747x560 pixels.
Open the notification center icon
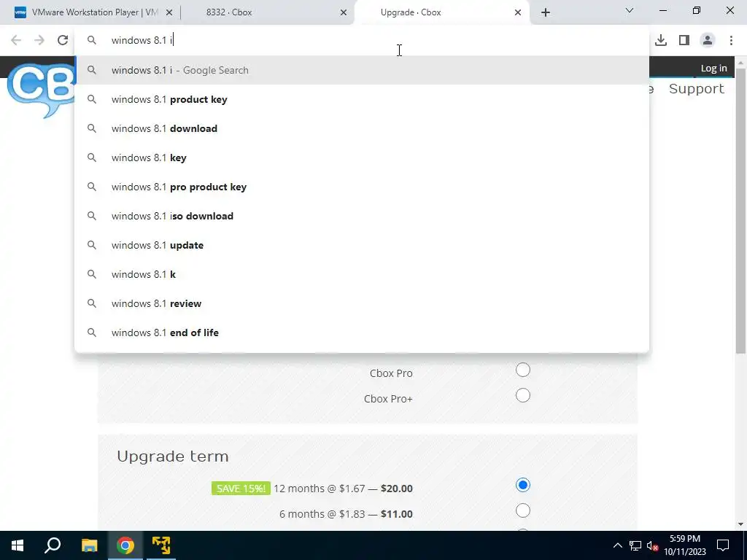point(723,545)
